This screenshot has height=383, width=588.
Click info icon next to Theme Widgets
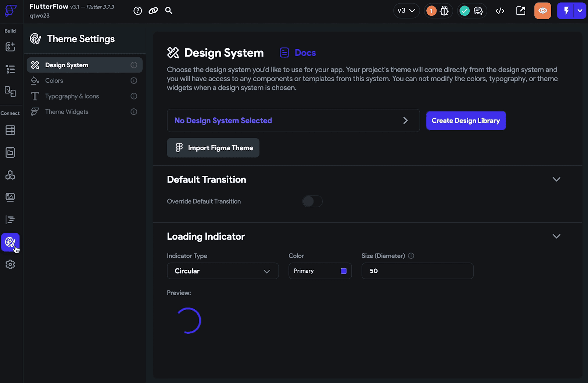pyautogui.click(x=134, y=112)
